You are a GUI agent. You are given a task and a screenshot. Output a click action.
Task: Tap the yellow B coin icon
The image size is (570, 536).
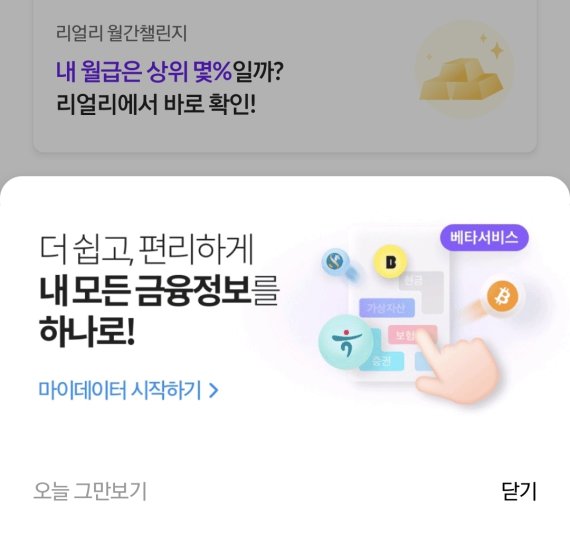click(x=390, y=262)
